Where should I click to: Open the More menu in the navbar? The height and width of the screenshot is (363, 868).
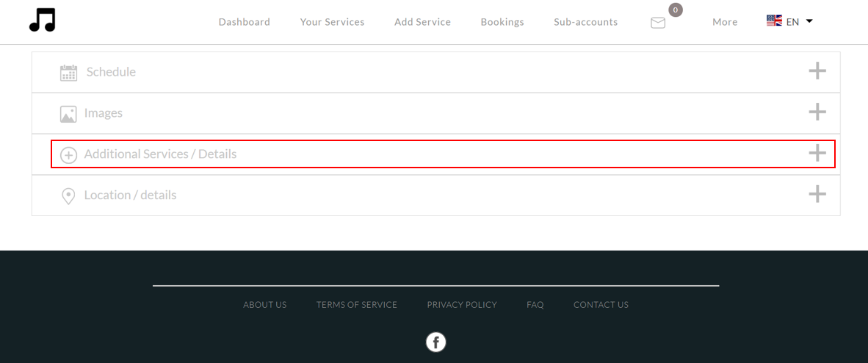click(x=725, y=22)
